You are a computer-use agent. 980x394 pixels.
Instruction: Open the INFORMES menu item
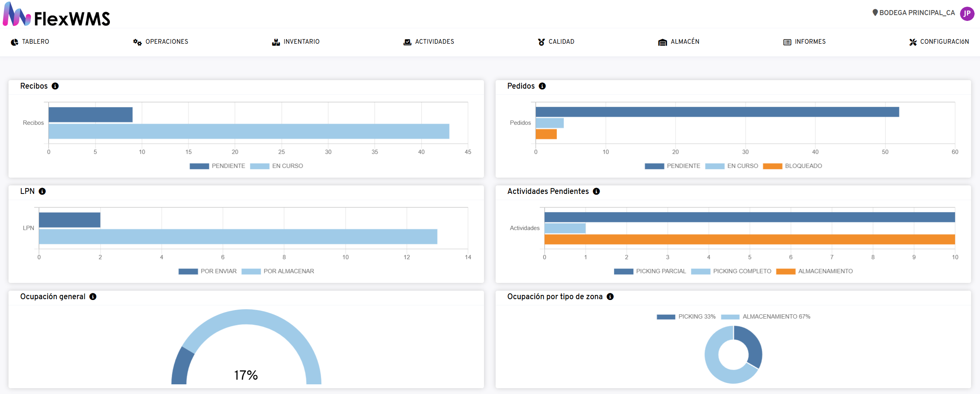point(805,42)
